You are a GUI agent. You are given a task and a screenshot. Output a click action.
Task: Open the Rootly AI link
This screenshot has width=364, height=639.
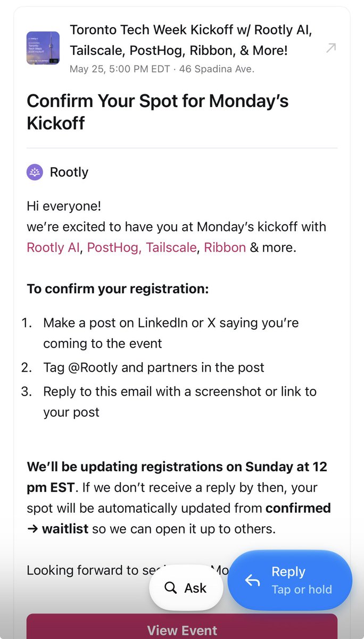click(53, 248)
